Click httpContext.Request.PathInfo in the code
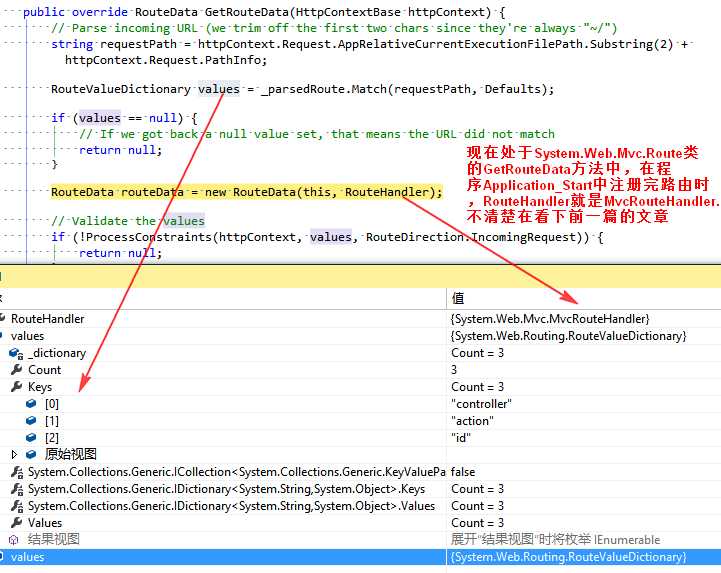Viewport: 721px width, 573px height. 164,60
